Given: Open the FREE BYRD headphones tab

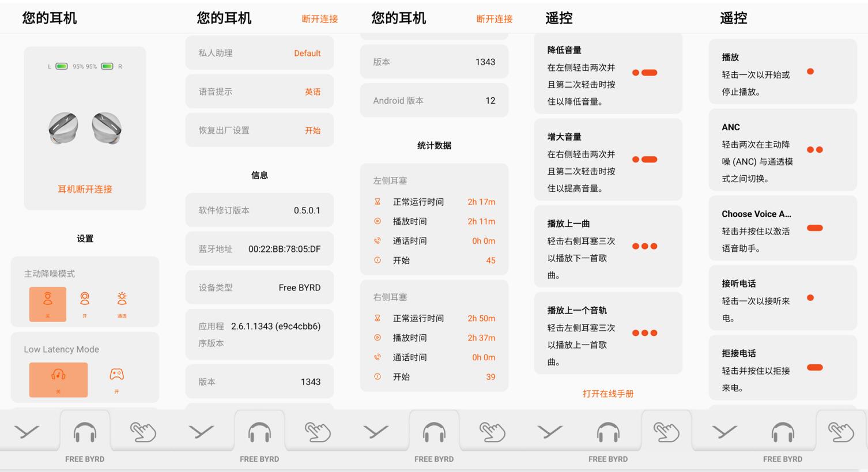Looking at the screenshot, I should (84, 431).
